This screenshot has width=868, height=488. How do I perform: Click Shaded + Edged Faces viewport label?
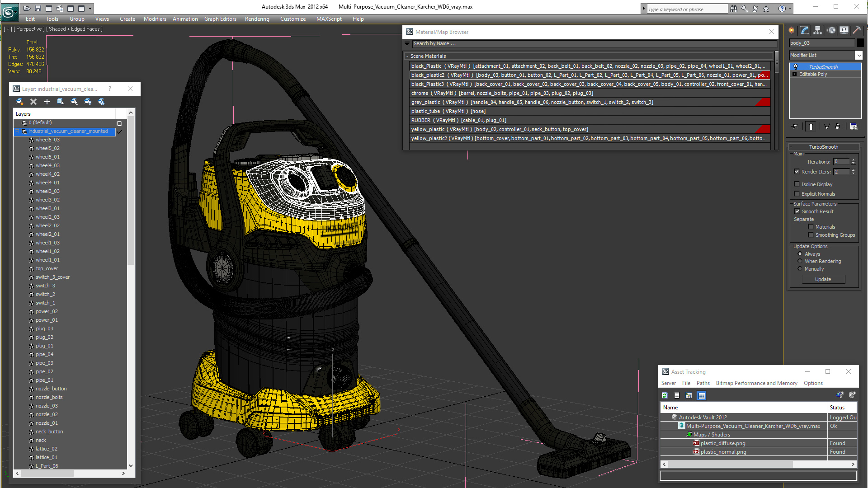(74, 29)
